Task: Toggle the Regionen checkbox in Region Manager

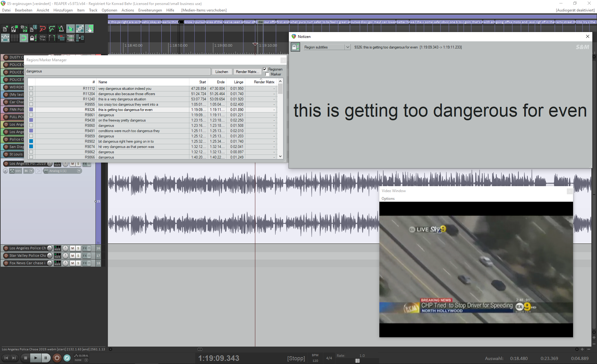Action: 265,69
